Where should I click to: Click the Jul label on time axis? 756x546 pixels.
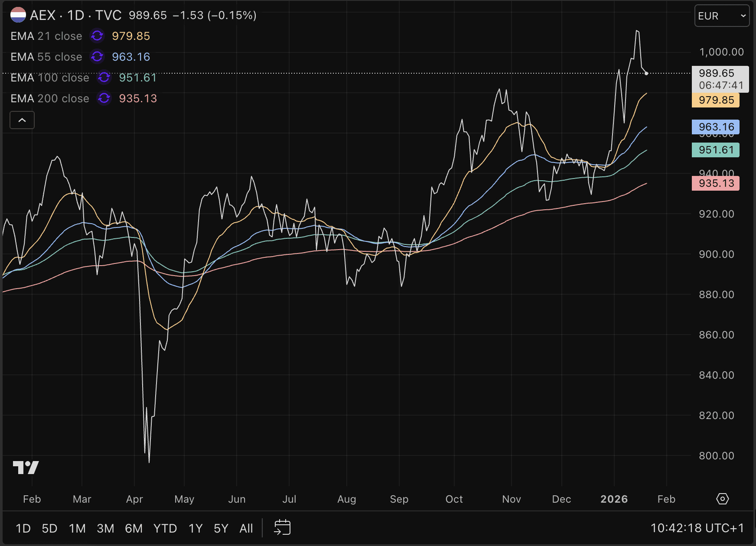(289, 499)
